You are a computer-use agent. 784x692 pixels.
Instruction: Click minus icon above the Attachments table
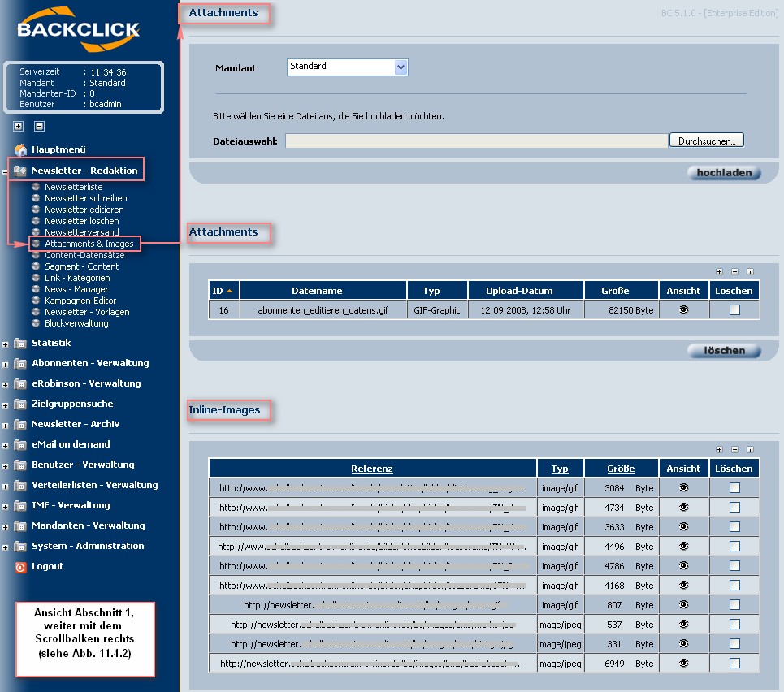click(x=734, y=271)
